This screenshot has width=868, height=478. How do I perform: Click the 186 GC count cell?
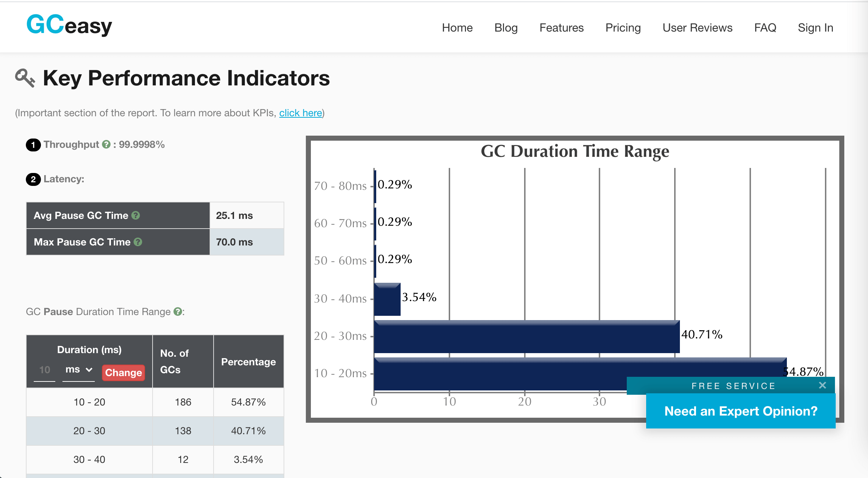pos(183,402)
